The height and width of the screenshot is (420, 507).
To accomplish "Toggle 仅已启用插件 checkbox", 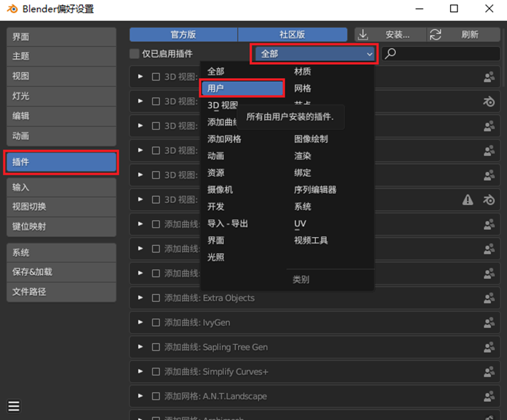I will [134, 53].
